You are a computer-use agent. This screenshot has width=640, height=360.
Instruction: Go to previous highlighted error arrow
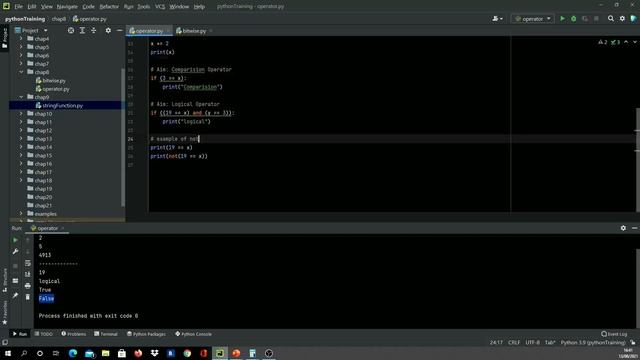click(x=626, y=42)
